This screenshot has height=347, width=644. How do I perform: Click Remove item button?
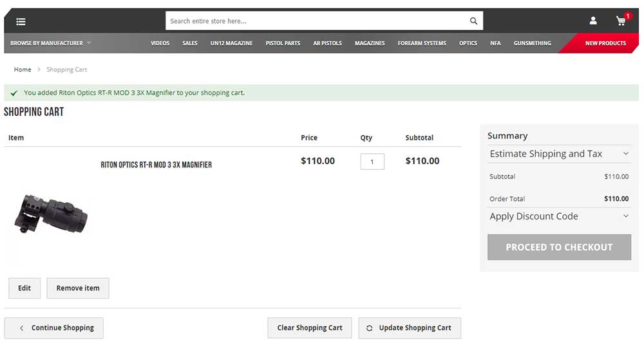pos(78,288)
